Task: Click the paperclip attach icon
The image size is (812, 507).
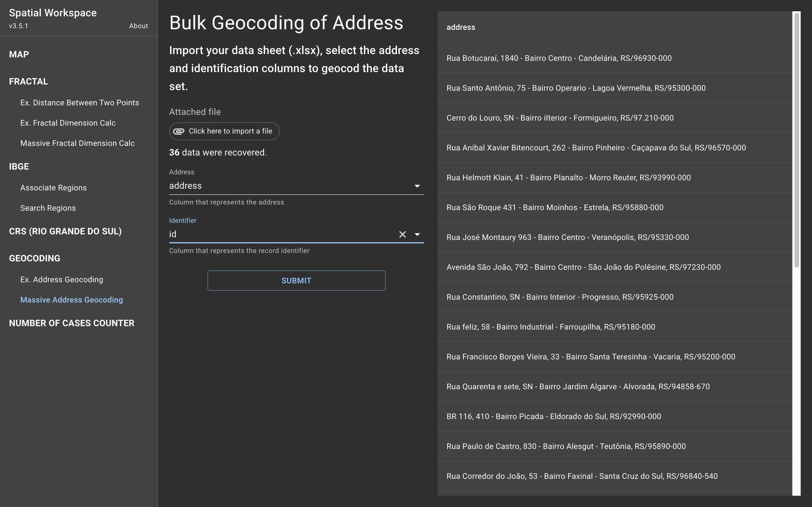Action: 178,131
